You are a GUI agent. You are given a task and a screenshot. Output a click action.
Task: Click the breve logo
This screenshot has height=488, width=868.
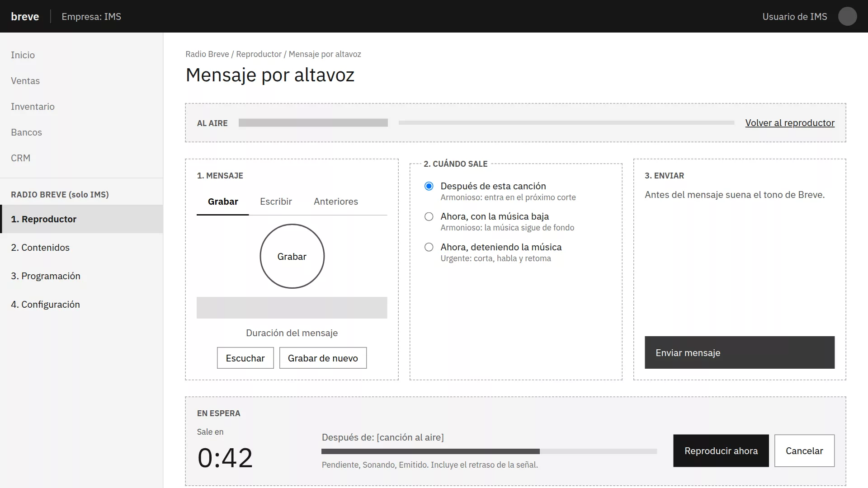tap(25, 17)
